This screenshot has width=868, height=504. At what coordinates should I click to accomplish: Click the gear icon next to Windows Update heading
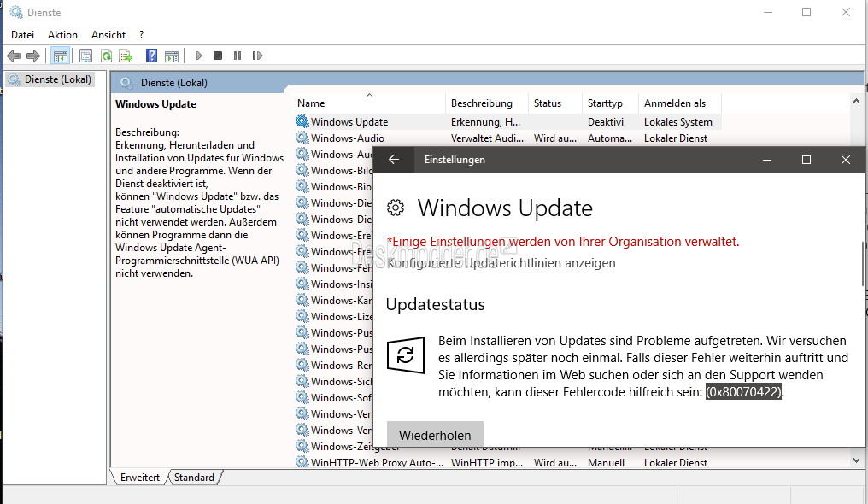396,208
